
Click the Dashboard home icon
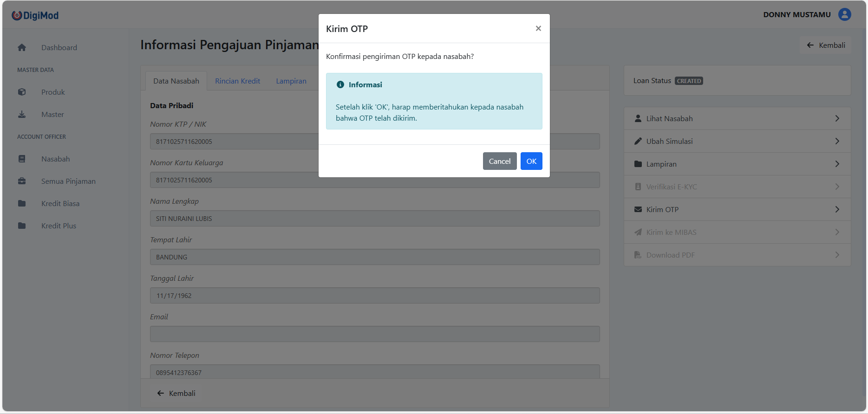click(x=22, y=47)
